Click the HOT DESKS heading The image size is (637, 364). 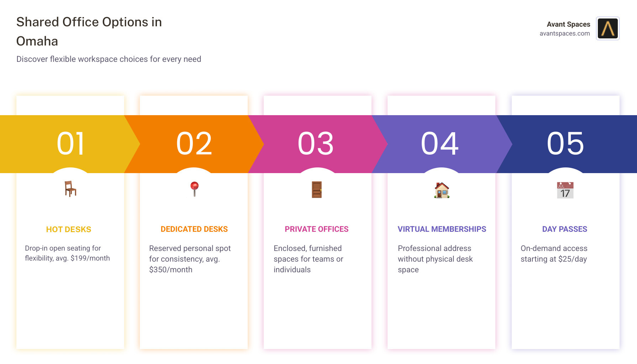[69, 230]
